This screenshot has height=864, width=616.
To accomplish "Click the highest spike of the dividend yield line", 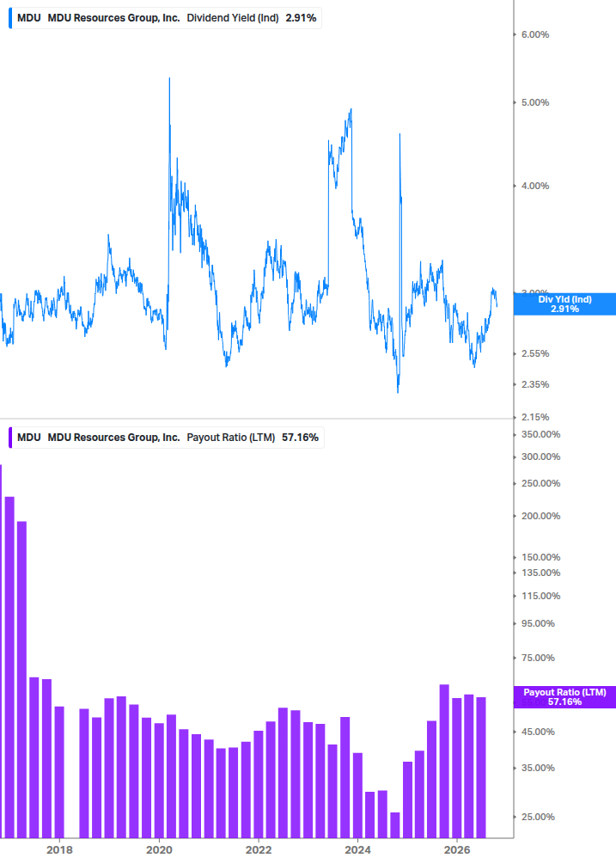I will 169,80.
